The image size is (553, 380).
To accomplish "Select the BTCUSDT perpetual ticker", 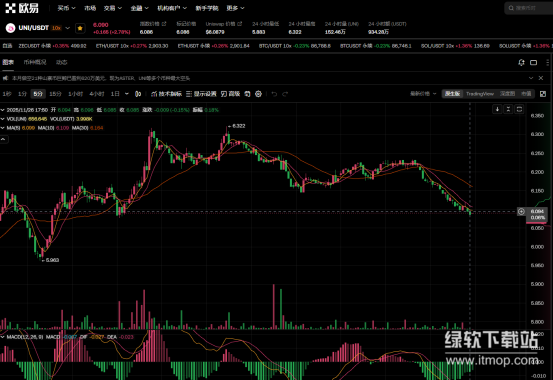I will point(376,46).
